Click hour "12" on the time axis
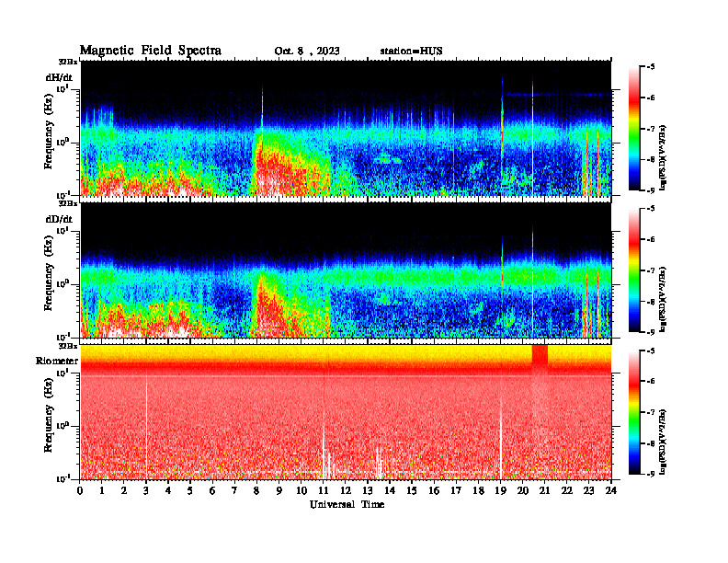The width and height of the screenshot is (728, 563). coord(346,490)
